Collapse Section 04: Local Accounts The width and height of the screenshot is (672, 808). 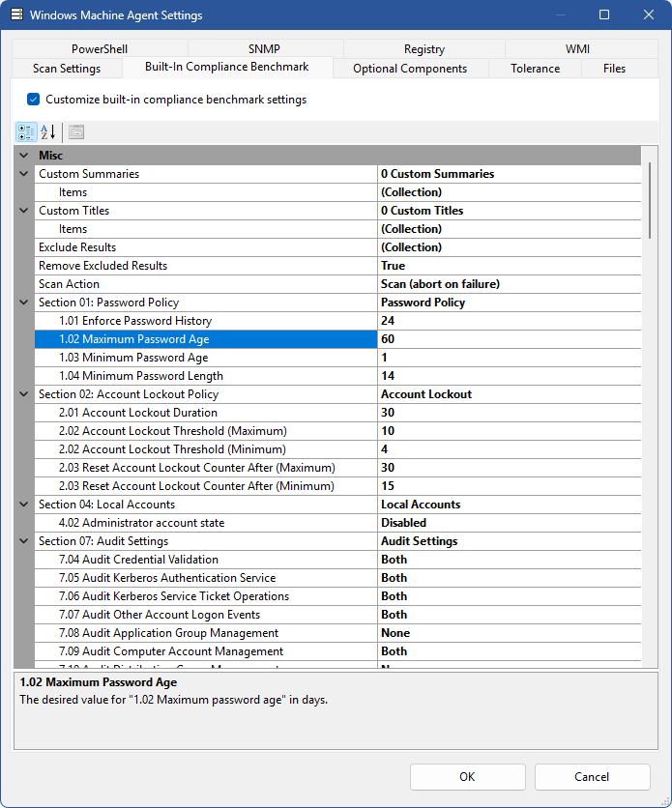click(24, 504)
